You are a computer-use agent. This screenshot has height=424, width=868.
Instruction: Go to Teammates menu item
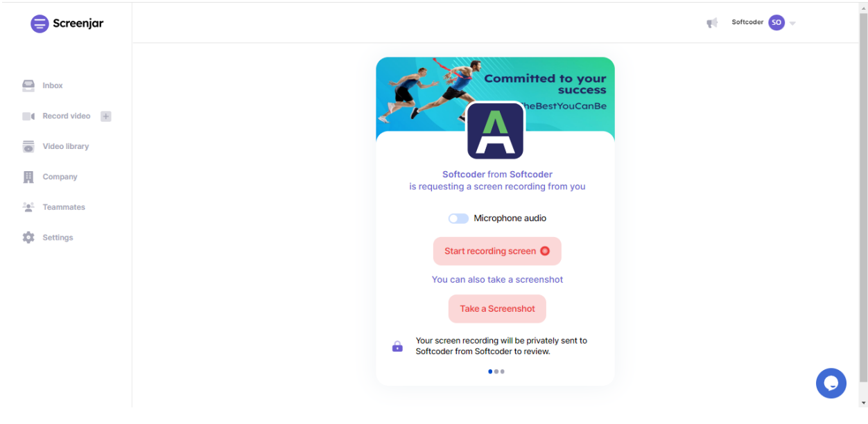64,207
